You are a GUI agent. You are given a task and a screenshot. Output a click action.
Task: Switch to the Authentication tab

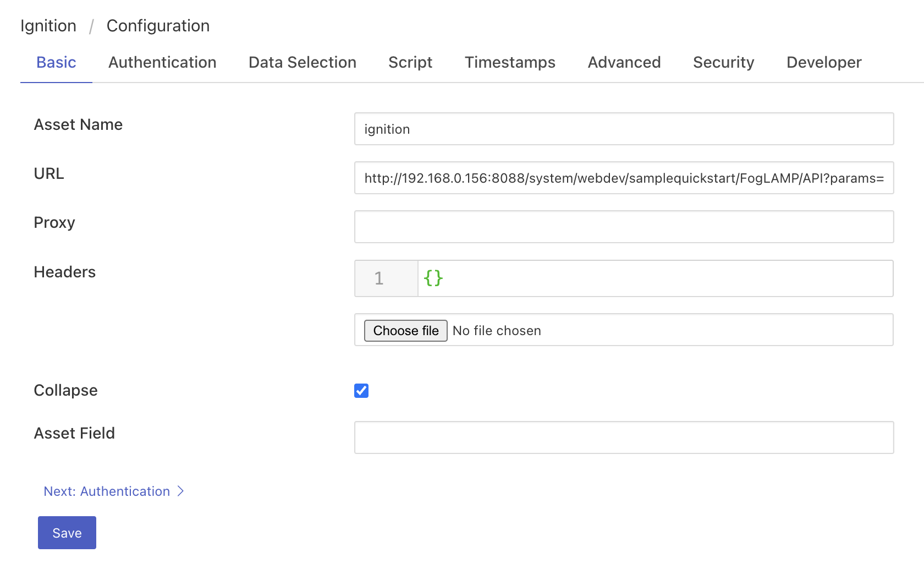[162, 63]
